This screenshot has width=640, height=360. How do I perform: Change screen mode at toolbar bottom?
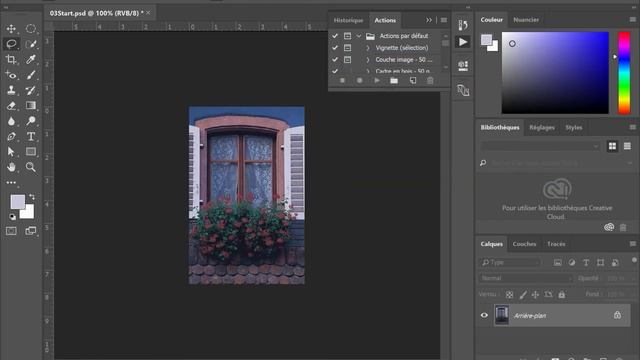(x=31, y=231)
